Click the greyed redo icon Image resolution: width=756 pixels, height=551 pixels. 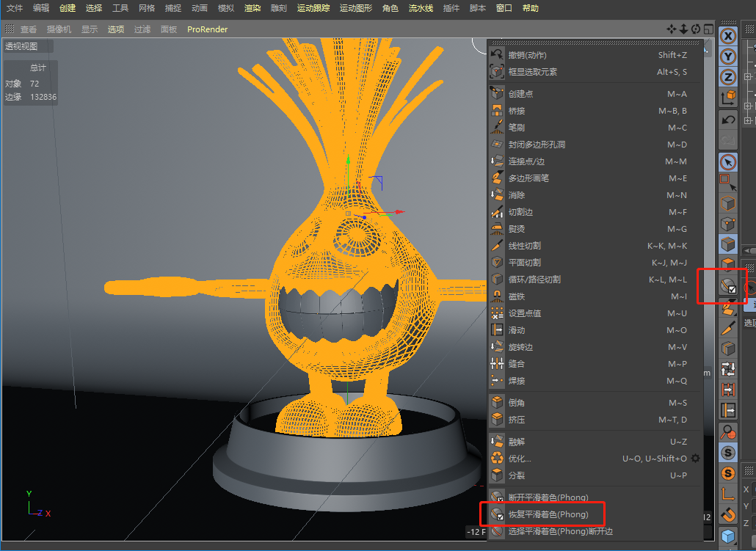[x=728, y=140]
